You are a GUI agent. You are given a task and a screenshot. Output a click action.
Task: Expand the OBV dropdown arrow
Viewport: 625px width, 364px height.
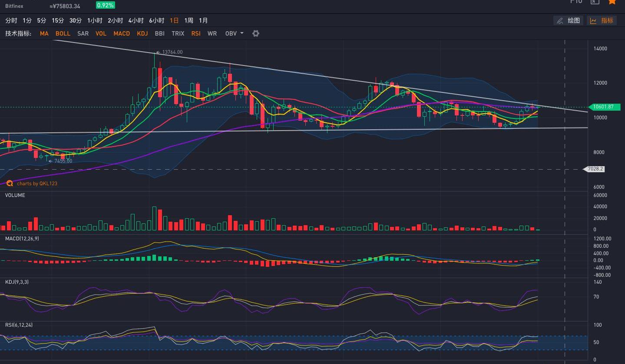tap(242, 33)
